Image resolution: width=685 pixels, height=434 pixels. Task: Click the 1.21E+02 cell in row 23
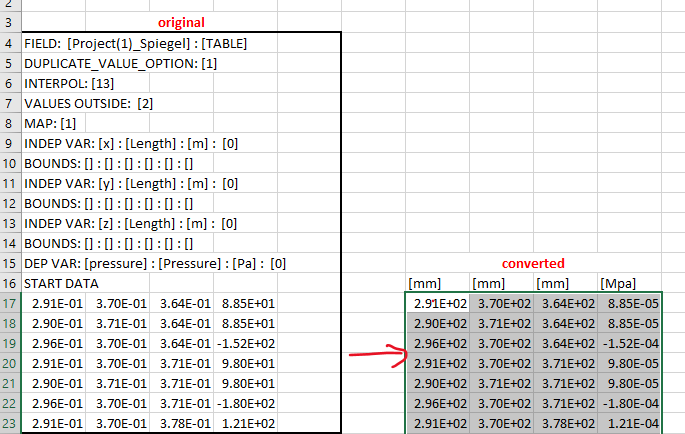click(244, 423)
